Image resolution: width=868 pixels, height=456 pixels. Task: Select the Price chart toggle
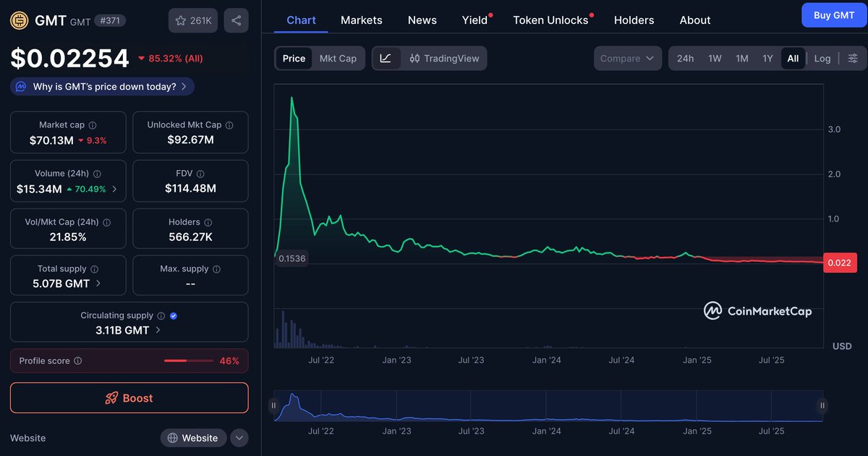(x=294, y=59)
